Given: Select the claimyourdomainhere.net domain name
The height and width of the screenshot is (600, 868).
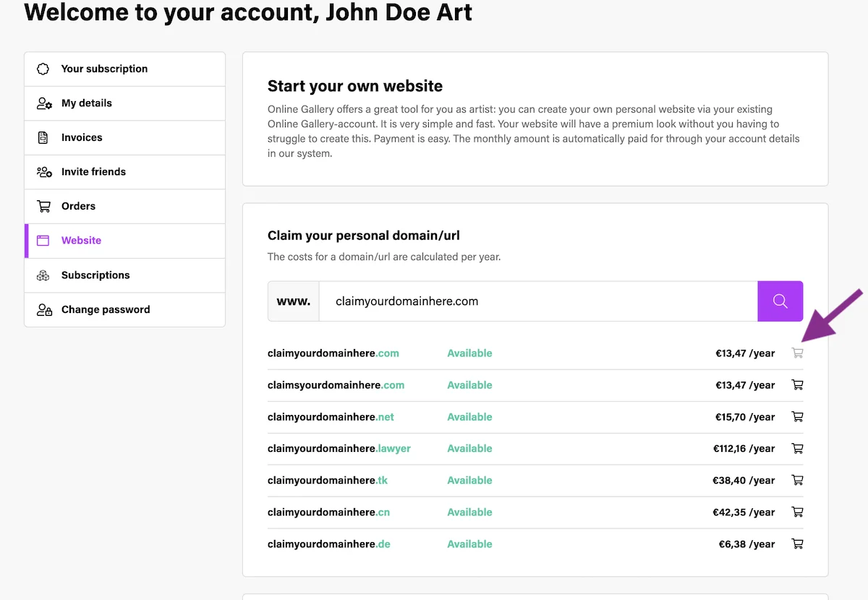Looking at the screenshot, I should pos(331,417).
